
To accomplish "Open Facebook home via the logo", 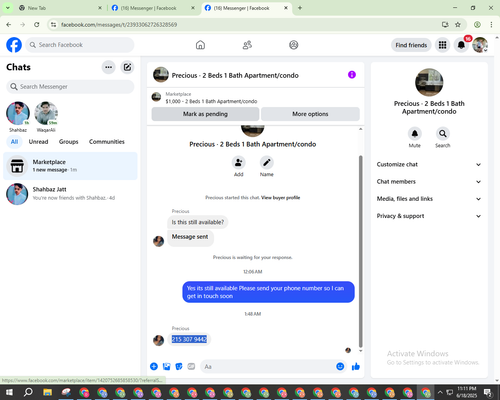I will [14, 45].
